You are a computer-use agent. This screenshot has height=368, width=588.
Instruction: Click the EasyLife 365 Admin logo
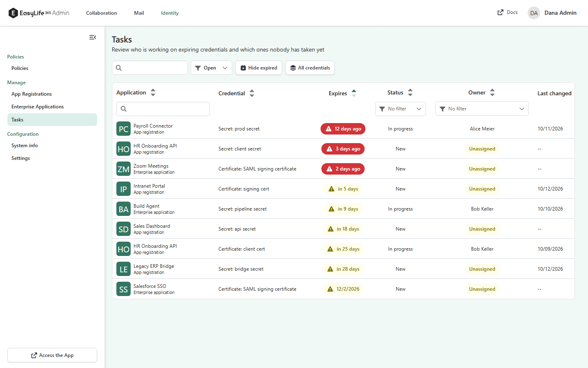tap(39, 13)
